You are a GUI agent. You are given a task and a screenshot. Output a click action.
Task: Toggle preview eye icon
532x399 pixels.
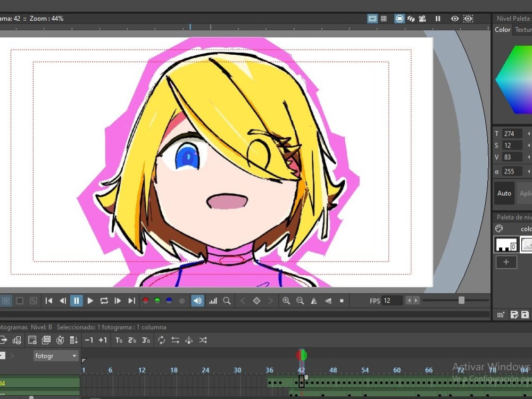point(455,19)
